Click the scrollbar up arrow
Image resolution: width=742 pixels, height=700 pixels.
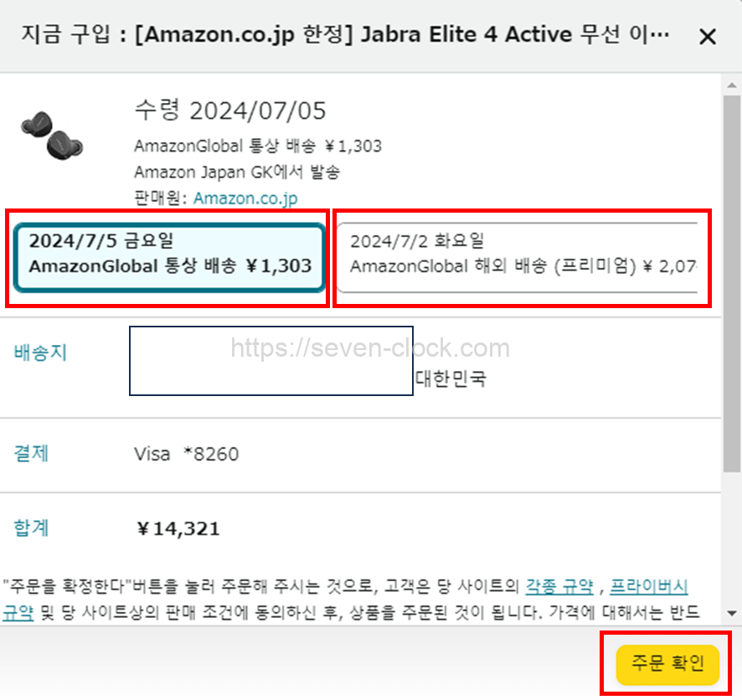732,85
